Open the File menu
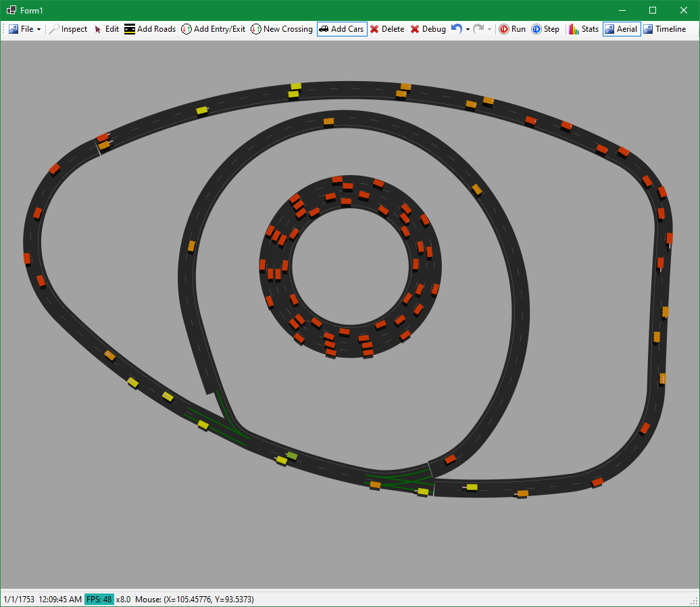700x607 pixels. pos(24,29)
